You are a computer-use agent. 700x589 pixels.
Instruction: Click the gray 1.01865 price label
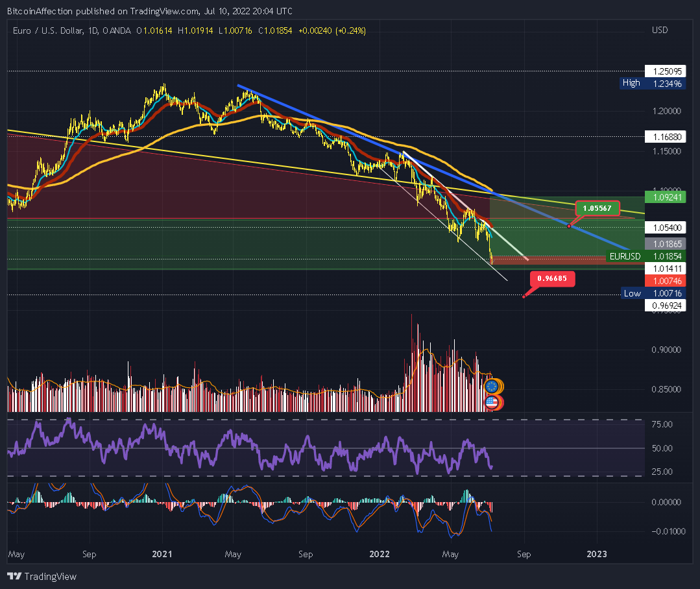665,244
